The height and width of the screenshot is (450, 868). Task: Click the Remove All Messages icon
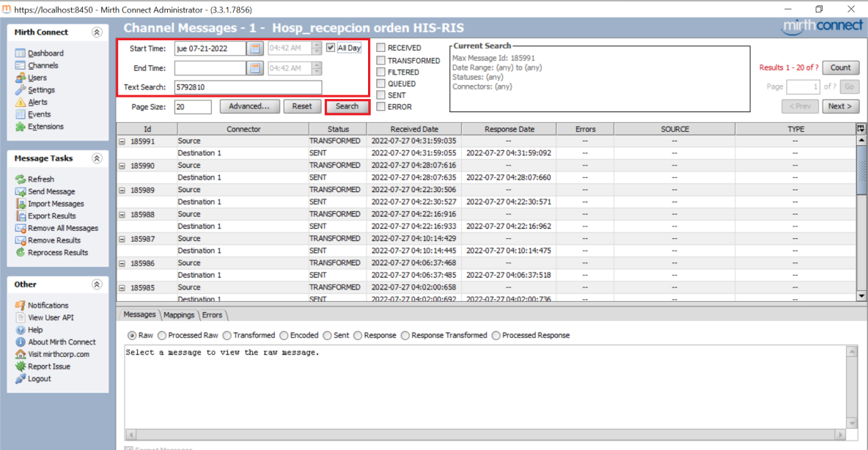coord(21,228)
